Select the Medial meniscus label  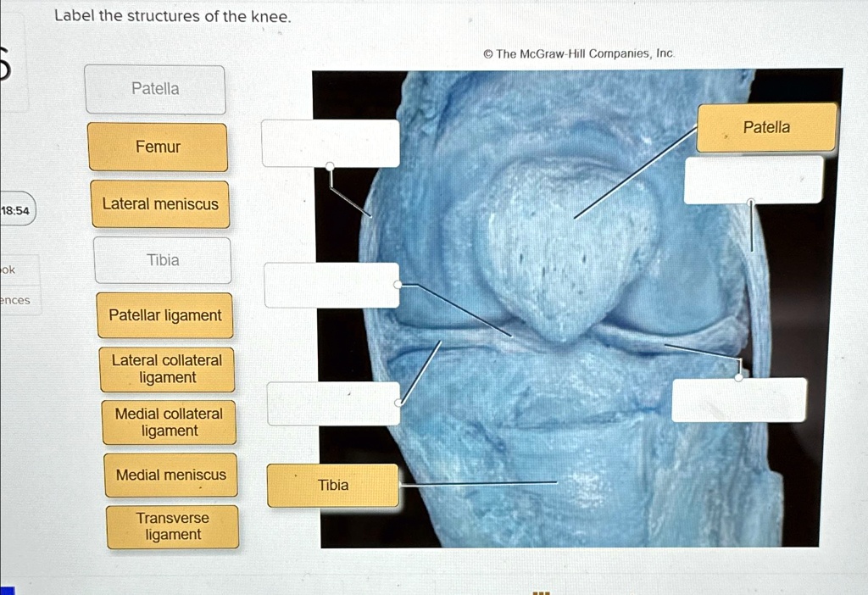(170, 475)
